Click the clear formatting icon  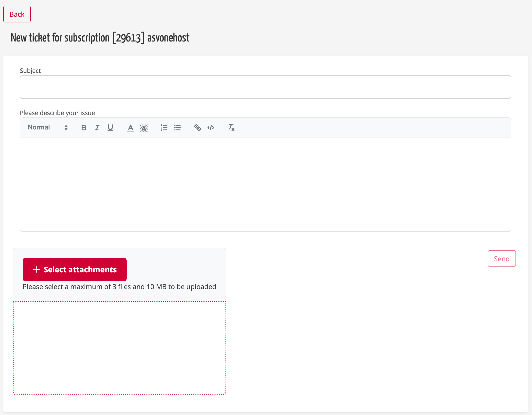coord(231,127)
